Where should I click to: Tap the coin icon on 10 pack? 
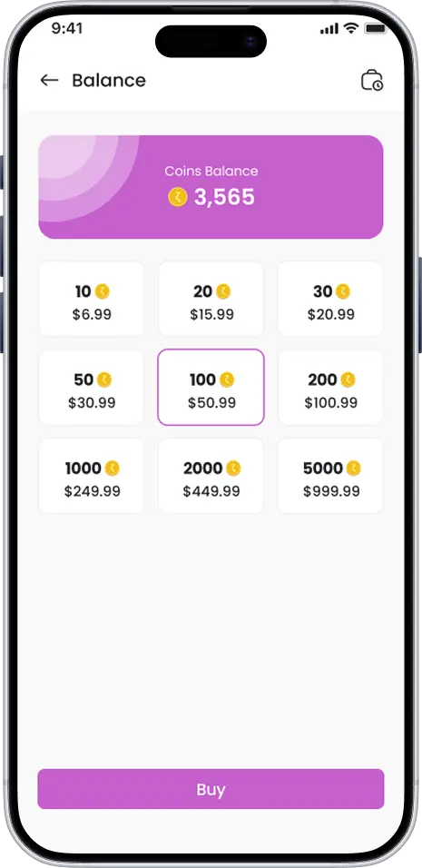(x=102, y=291)
